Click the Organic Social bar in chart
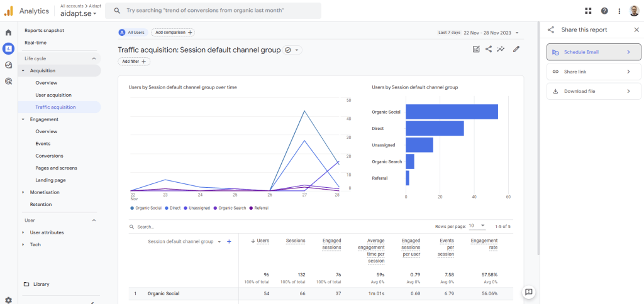Image resolution: width=644 pixels, height=304 pixels. click(x=452, y=112)
